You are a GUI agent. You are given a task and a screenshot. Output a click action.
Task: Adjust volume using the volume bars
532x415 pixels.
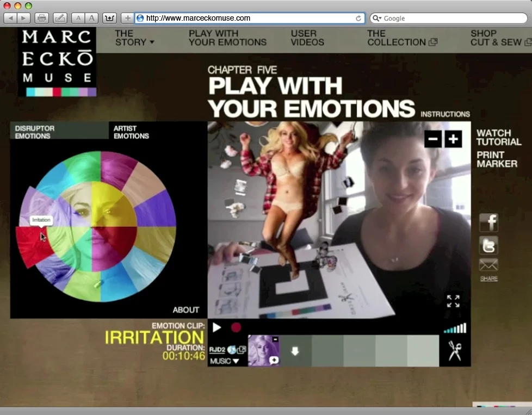(455, 328)
